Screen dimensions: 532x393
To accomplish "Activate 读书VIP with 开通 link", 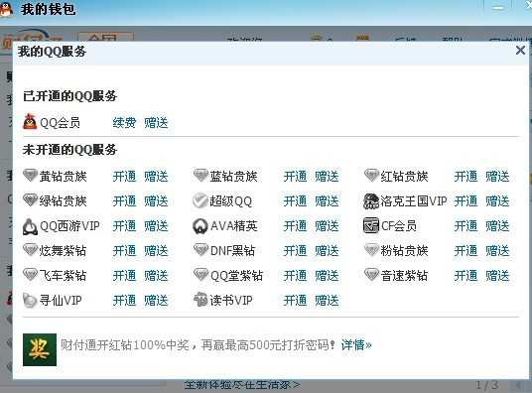I will click(x=295, y=301).
